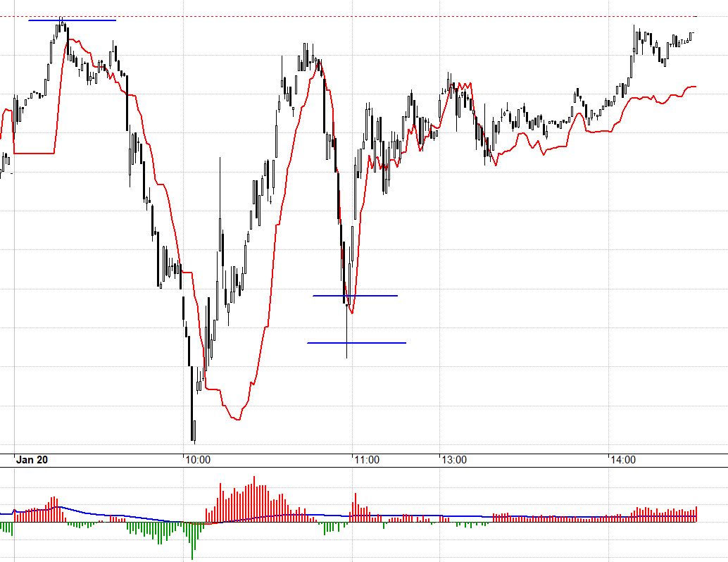
Task: Select the flat red average segment at far left
Action: pyautogui.click(x=35, y=153)
